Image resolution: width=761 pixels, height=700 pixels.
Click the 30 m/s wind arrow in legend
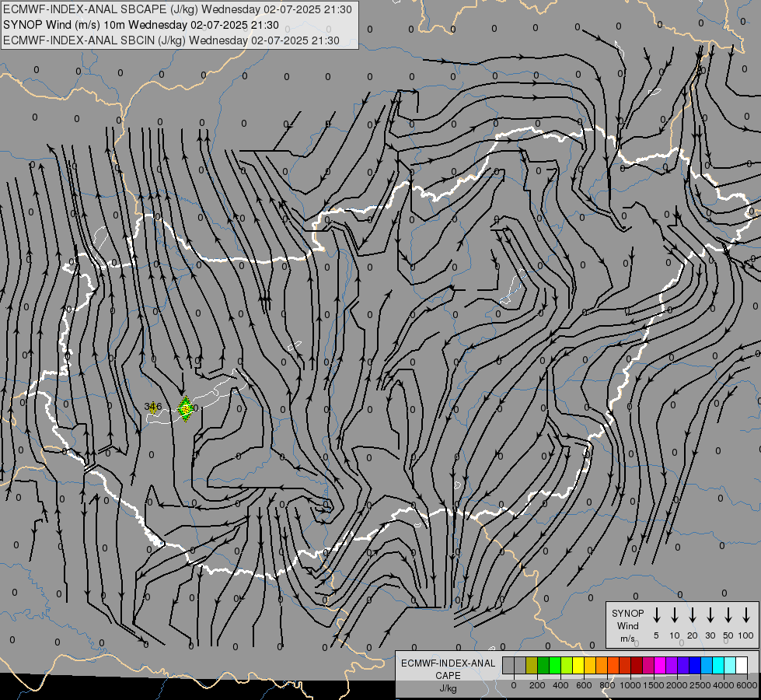coord(710,615)
